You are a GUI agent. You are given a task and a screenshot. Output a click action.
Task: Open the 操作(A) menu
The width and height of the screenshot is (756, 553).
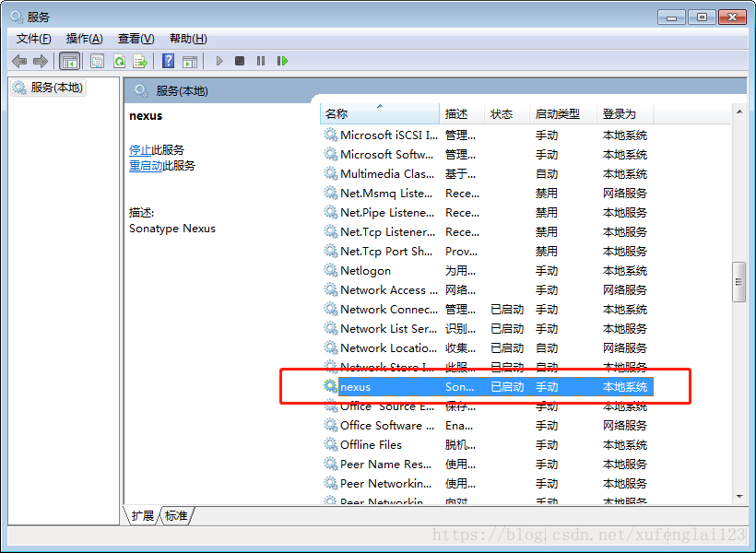click(85, 39)
